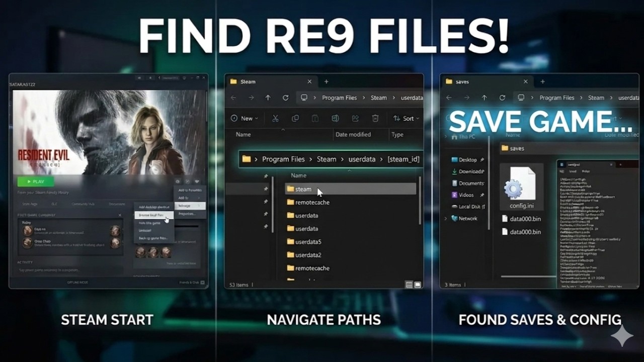Open Documents in saves navigation pane
This screenshot has height=362, width=644.
point(467,184)
